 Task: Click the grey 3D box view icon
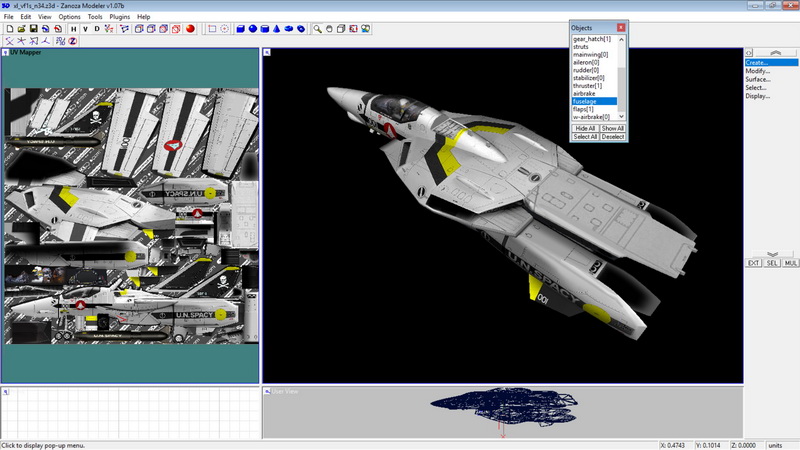341,29
